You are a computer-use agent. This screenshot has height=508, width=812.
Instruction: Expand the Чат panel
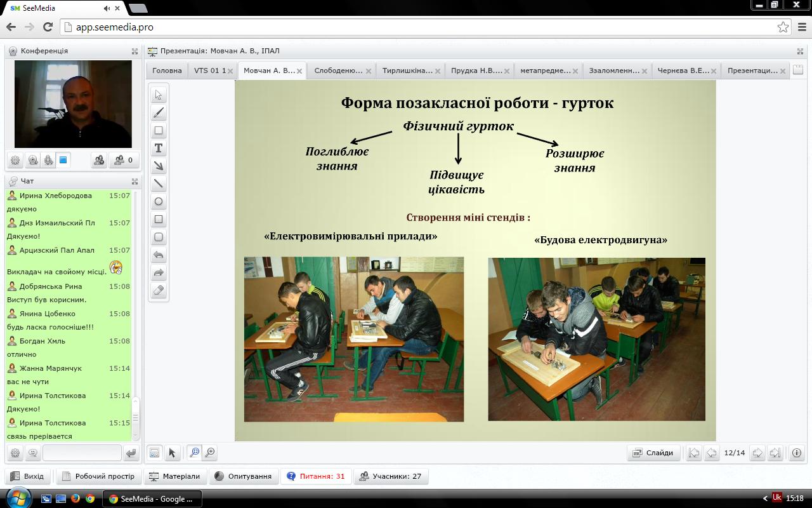coord(134,181)
